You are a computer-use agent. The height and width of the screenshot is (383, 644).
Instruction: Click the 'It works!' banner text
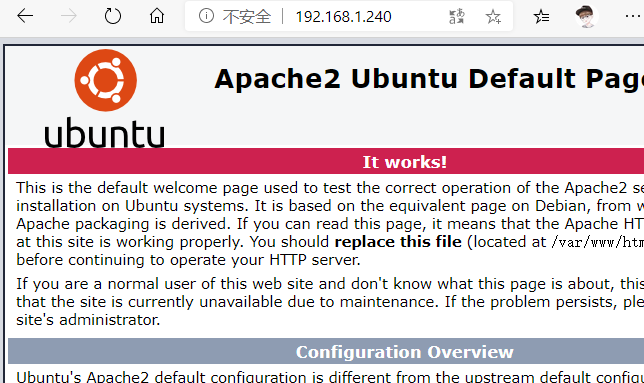pos(405,162)
